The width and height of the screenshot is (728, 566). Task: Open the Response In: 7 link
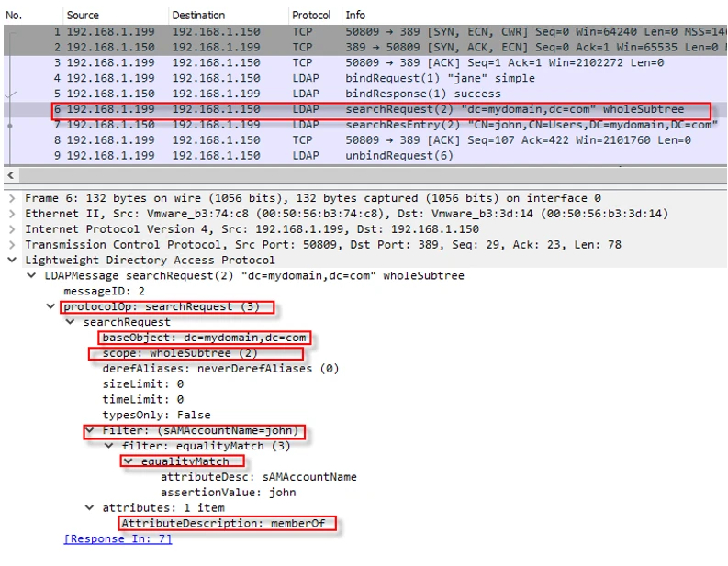(118, 538)
